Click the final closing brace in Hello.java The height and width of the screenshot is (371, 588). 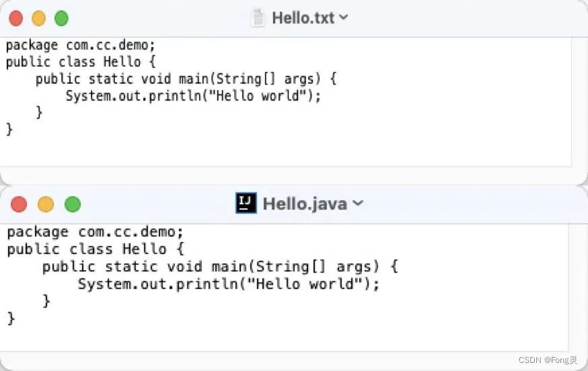[x=11, y=319]
